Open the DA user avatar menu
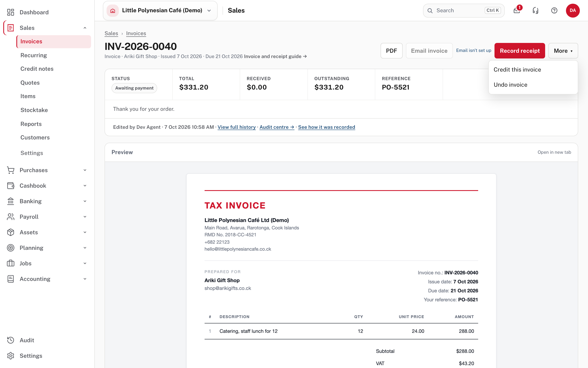Image resolution: width=588 pixels, height=368 pixels. (573, 10)
